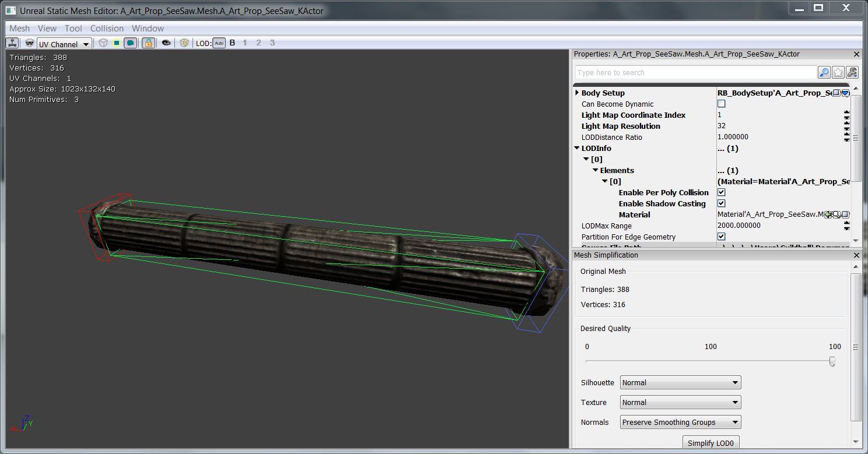Open the View menu
The width and height of the screenshot is (868, 454).
pyautogui.click(x=47, y=29)
